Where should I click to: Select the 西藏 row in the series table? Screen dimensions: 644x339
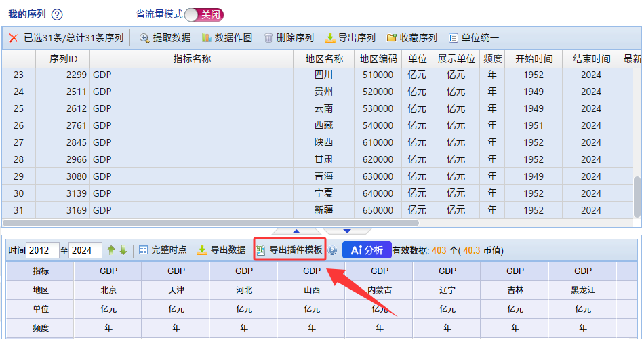pos(323,125)
